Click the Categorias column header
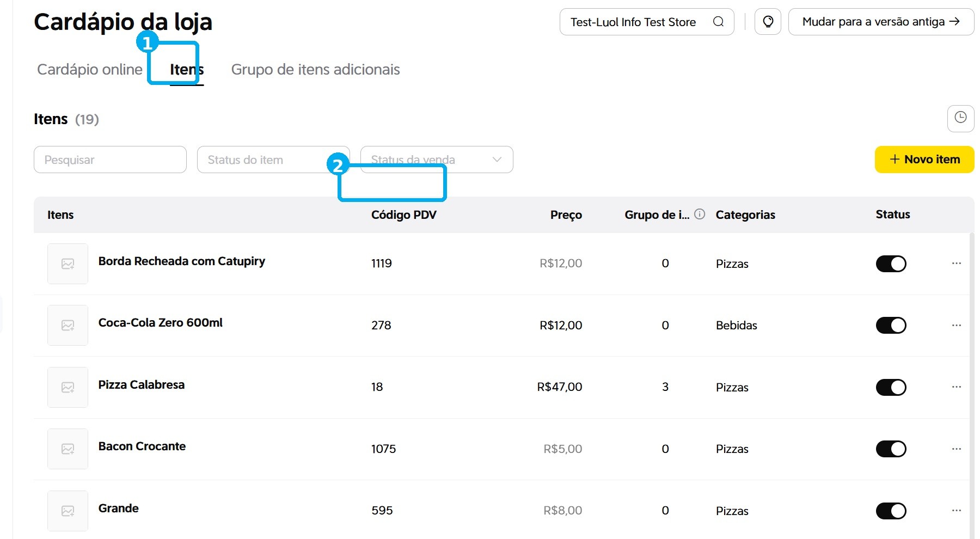This screenshot has width=980, height=539. pos(745,215)
